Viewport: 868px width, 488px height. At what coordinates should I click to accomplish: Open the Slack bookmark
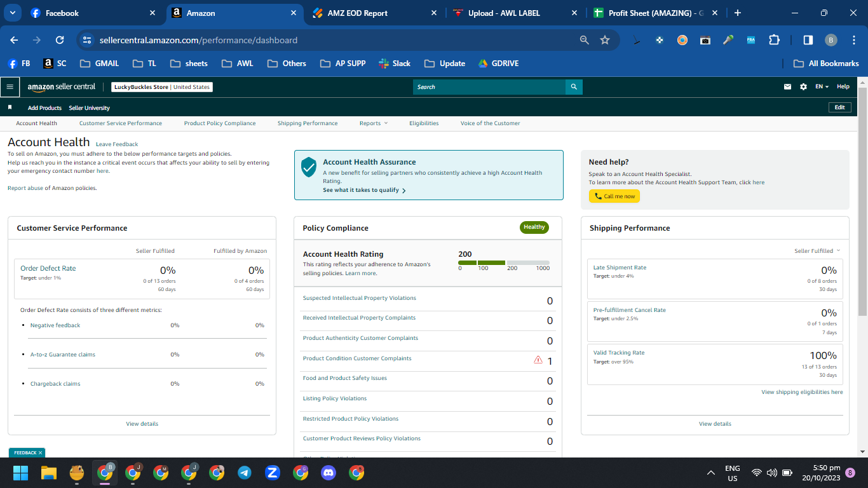395,64
